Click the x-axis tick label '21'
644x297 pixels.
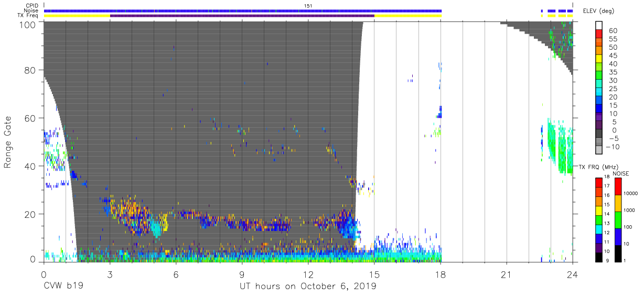click(x=507, y=274)
